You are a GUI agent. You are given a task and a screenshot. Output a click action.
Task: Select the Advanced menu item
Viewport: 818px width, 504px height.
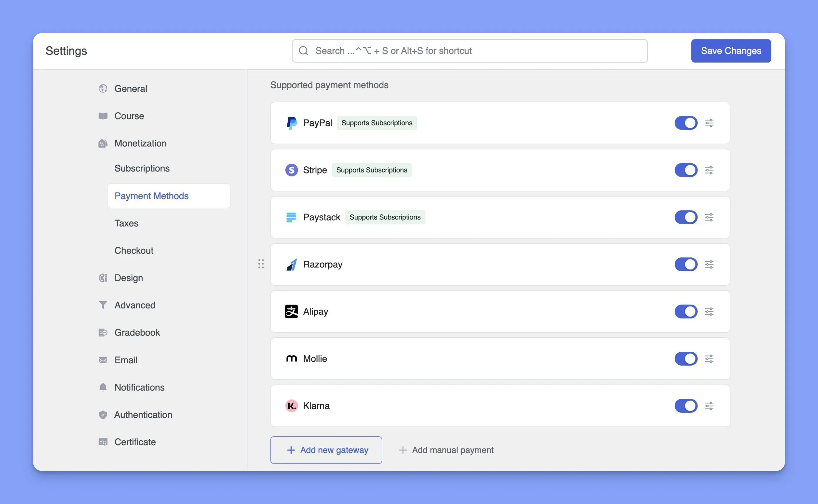[135, 305]
